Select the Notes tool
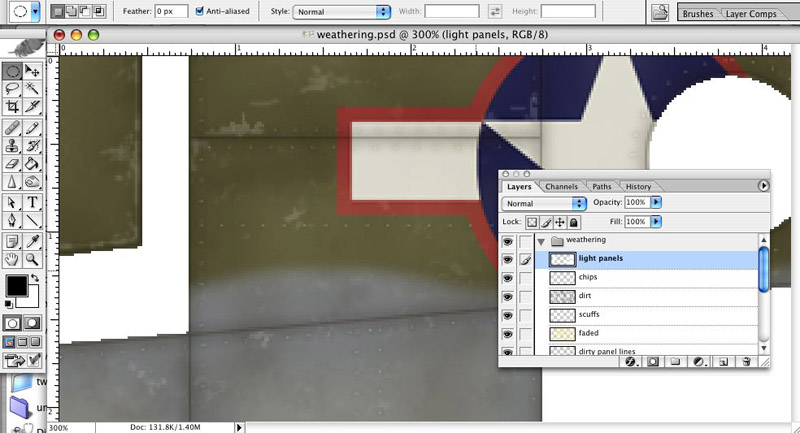The image size is (800, 433). (x=12, y=241)
